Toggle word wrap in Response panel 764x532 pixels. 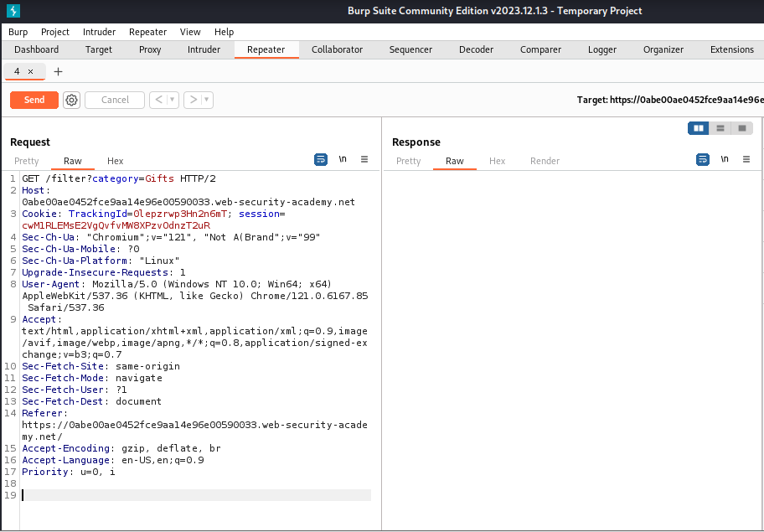[x=703, y=159]
